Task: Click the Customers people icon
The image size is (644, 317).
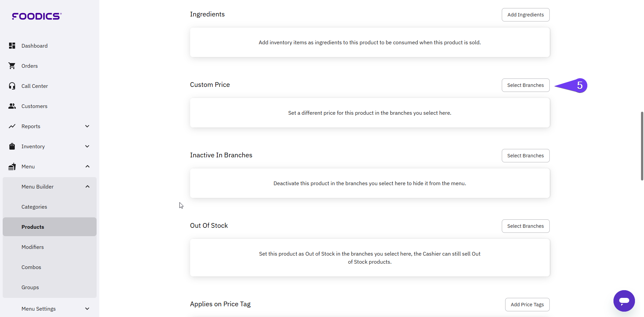Action: pos(12,106)
